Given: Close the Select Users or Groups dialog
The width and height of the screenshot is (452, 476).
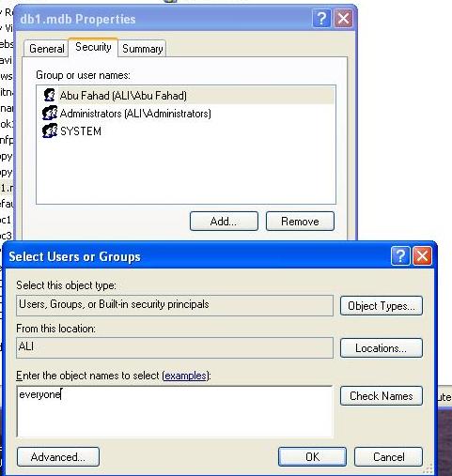Looking at the screenshot, I should click(x=422, y=256).
